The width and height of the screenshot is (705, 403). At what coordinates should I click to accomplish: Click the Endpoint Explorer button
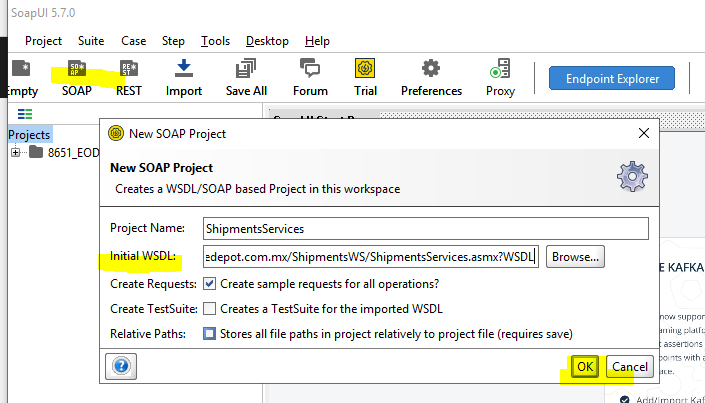coord(612,78)
